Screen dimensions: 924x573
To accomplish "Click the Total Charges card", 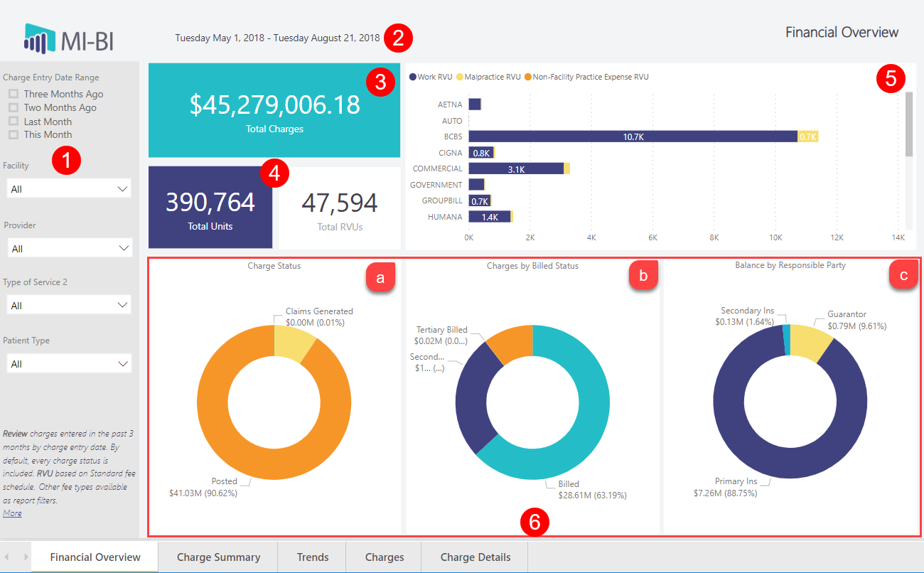I will click(274, 110).
